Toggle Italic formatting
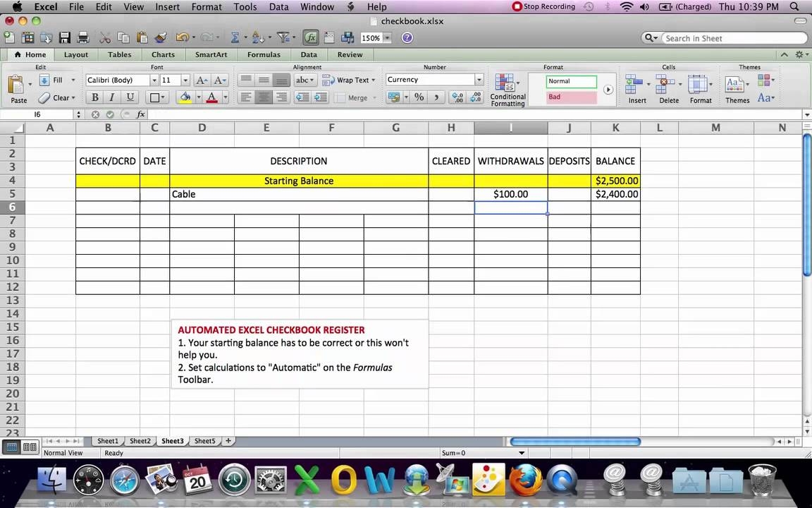 (x=112, y=97)
